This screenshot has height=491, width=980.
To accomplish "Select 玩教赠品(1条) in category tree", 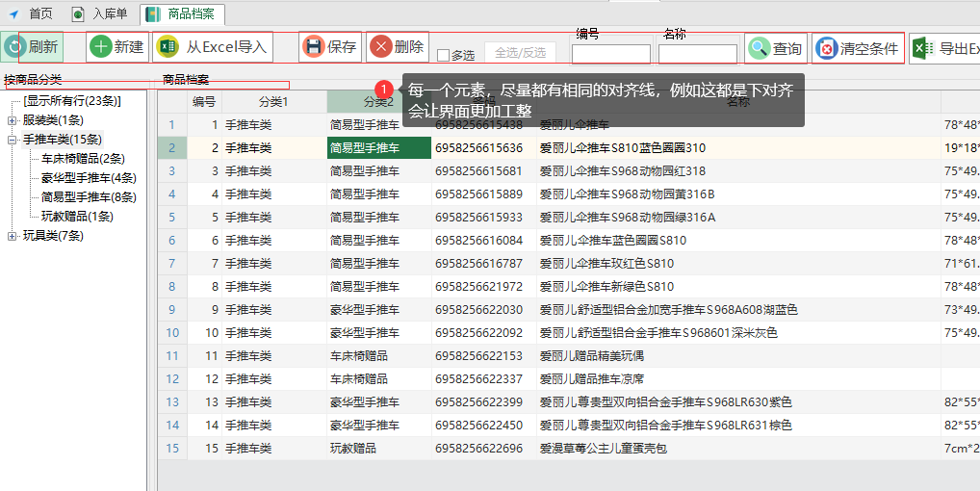I will [78, 217].
